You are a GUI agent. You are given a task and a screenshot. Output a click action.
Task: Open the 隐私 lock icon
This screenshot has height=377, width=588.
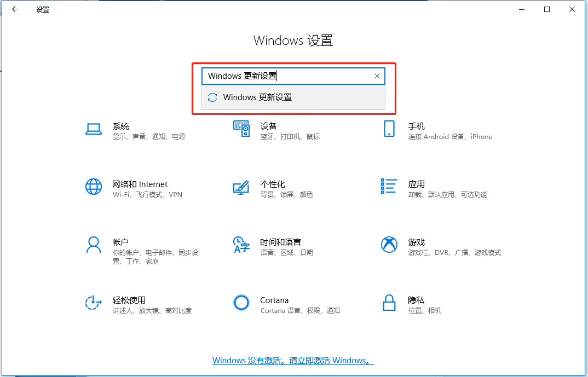click(x=389, y=303)
